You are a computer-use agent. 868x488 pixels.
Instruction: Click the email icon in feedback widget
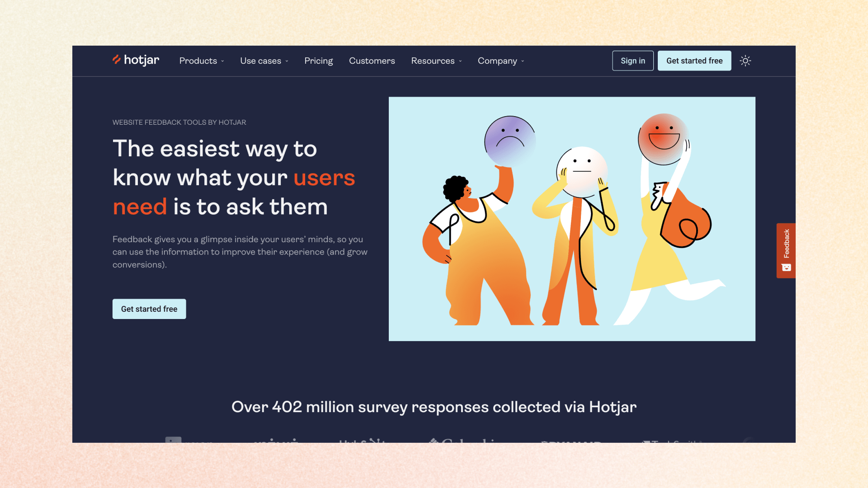click(786, 267)
